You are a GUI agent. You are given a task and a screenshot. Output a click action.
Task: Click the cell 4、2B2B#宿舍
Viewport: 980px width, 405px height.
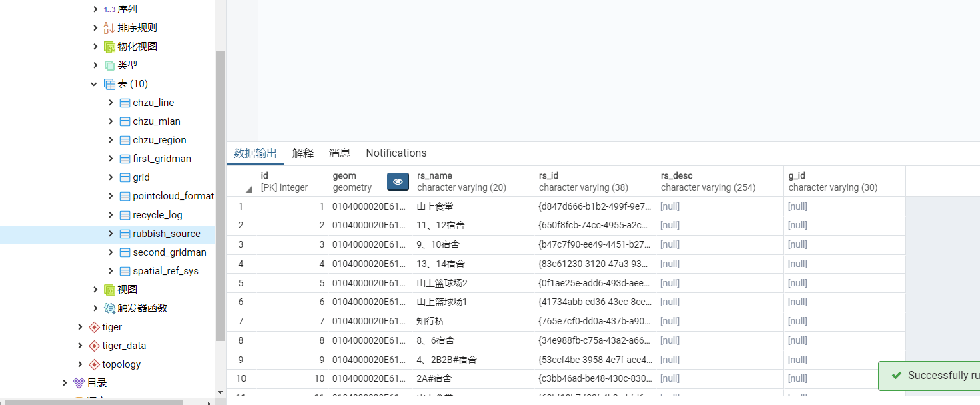tap(473, 360)
